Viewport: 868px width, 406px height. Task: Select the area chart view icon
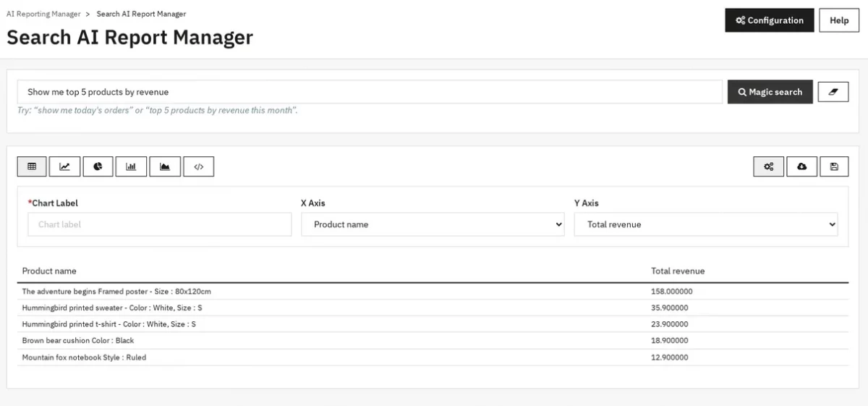click(x=165, y=166)
